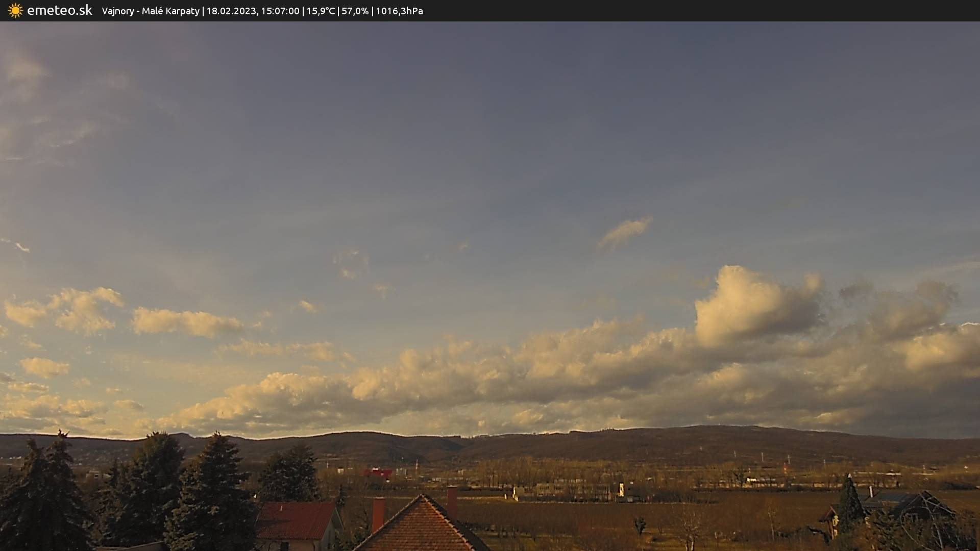Click the 57,0% humidity value

coord(355,11)
